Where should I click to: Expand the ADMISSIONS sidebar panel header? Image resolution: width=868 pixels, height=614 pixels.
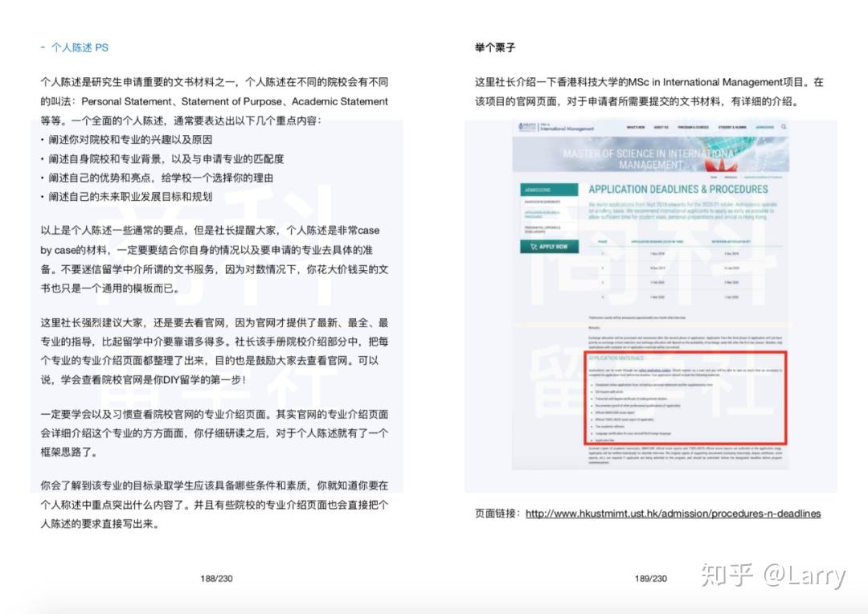[x=538, y=190]
